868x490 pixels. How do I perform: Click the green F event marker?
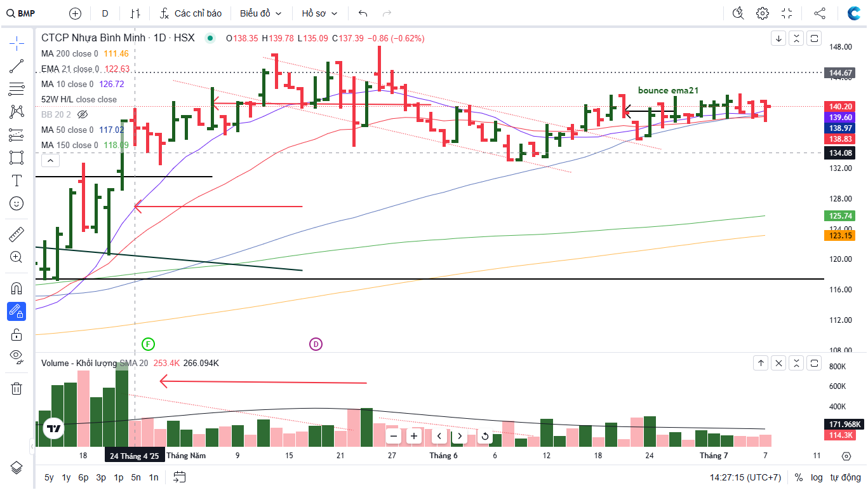(x=148, y=344)
